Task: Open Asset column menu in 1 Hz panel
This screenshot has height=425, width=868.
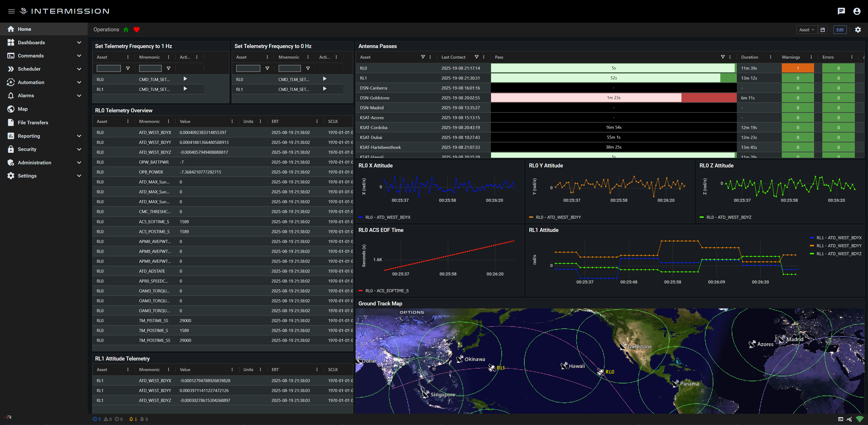Action: point(128,57)
